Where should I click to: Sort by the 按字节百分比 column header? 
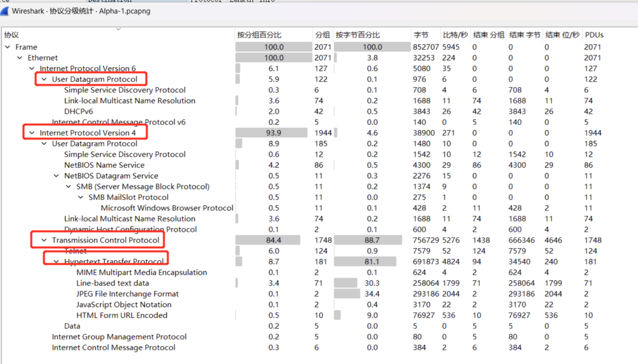pyautogui.click(x=358, y=35)
